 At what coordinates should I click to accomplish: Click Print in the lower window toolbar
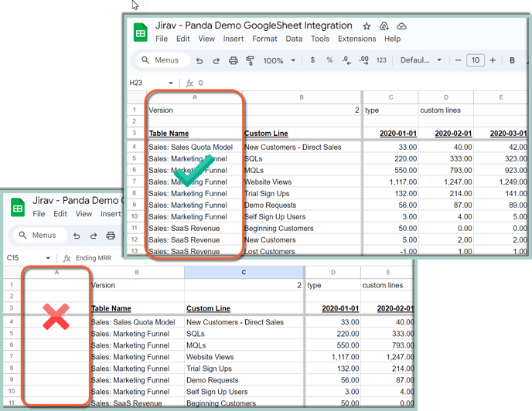pyautogui.click(x=111, y=236)
